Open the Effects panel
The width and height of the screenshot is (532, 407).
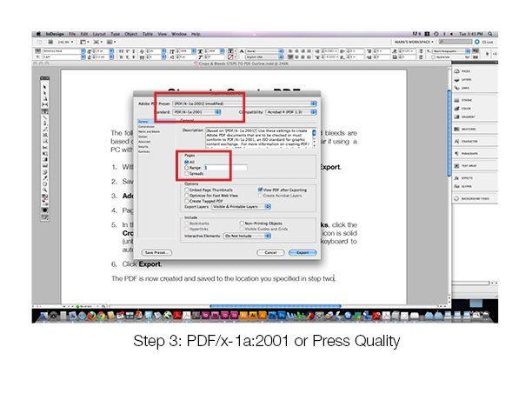463,178
